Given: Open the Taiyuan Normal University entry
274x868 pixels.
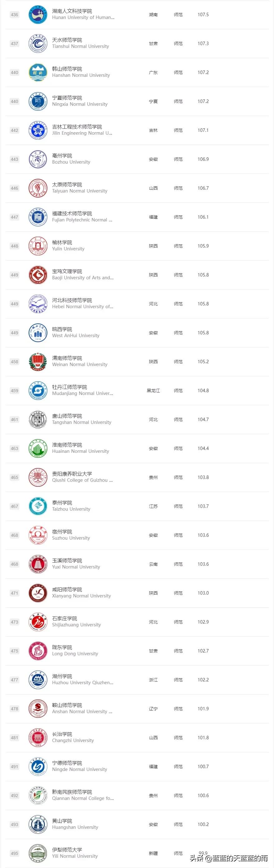Looking at the screenshot, I should [80, 188].
